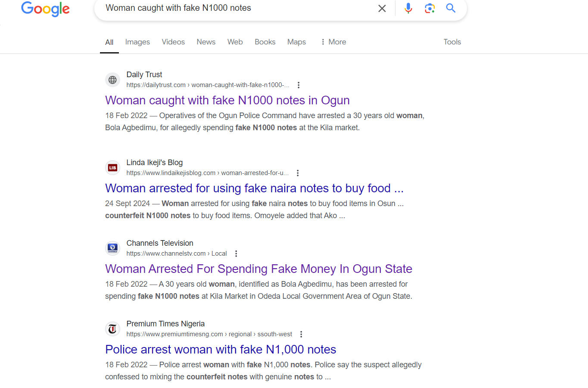Open options menu for Daily Trust result
Screen dimensions: 588x388
pos(299,85)
